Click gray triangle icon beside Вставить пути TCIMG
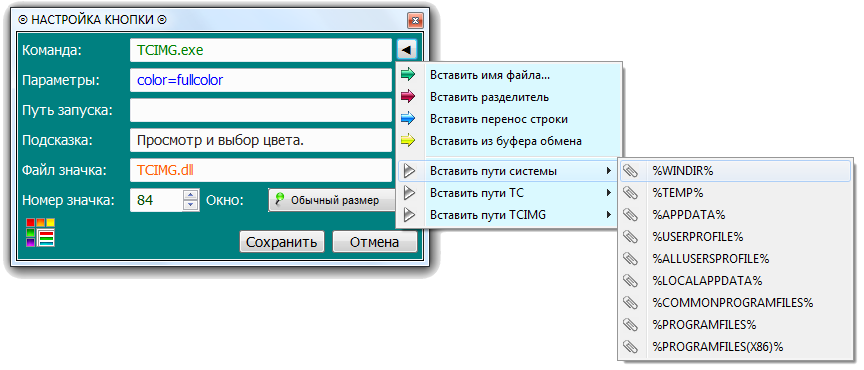Viewport: 864px width, 370px height. pyautogui.click(x=409, y=215)
